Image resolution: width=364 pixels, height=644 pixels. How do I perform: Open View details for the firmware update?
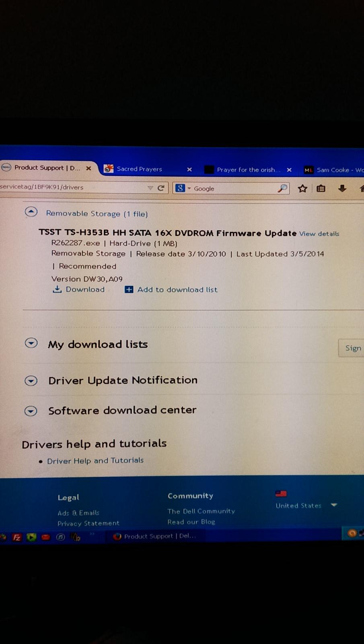pos(319,233)
